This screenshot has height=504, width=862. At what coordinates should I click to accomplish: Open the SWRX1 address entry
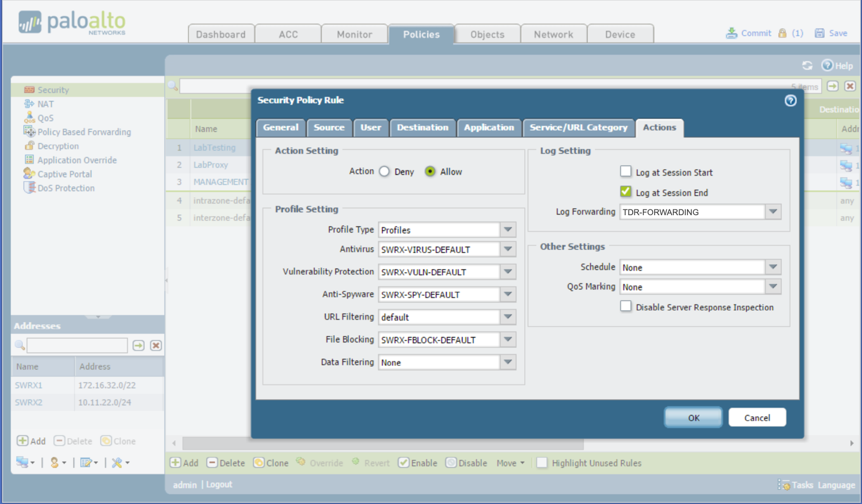29,385
